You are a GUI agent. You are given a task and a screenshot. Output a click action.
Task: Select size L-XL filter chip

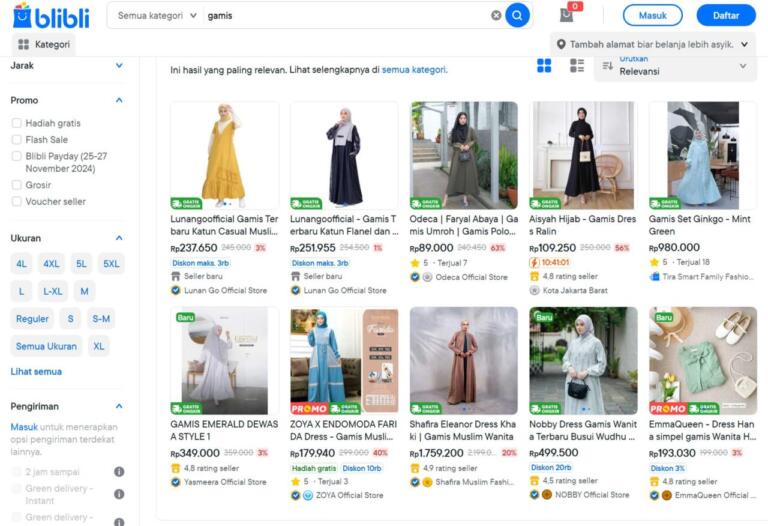(53, 291)
